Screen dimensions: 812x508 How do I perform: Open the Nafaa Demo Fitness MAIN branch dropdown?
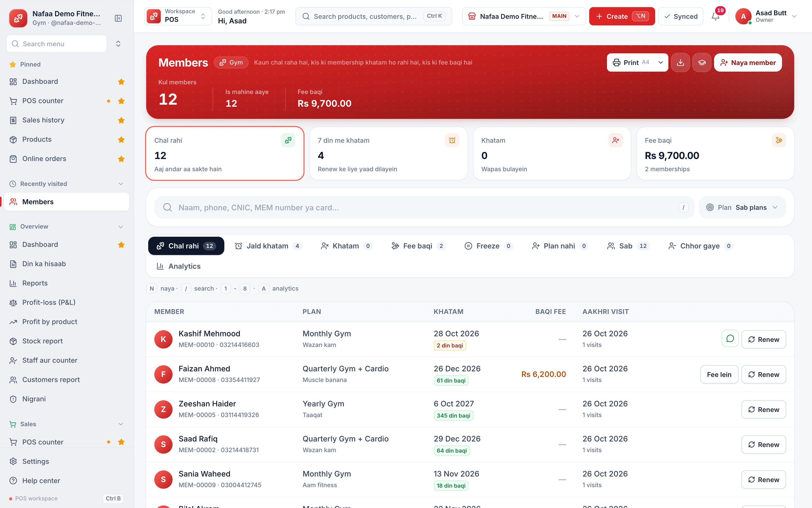524,16
